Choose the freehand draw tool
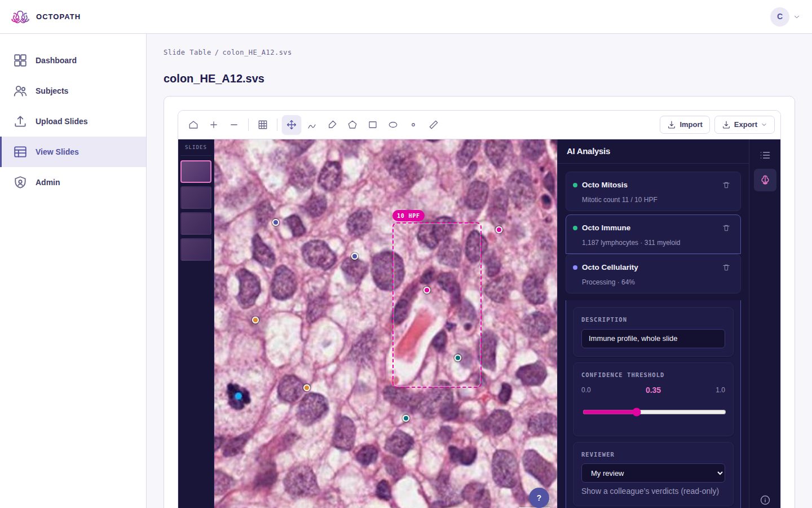 (x=312, y=125)
